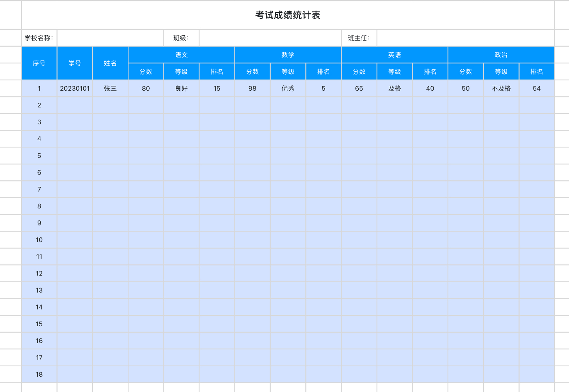Select the grade cell 不及格
Viewport: 569px width, 392px height.
click(x=501, y=88)
